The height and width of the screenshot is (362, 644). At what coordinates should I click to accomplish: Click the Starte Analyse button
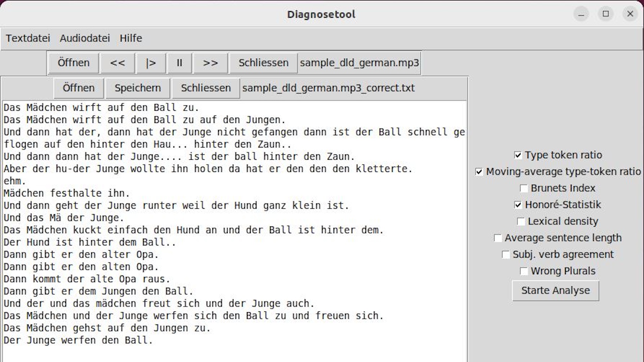555,291
